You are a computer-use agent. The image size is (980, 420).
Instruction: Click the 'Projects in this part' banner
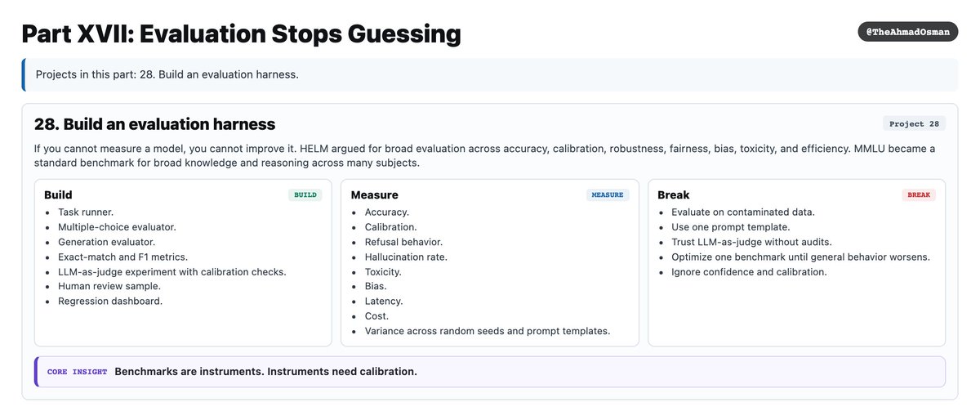(490, 74)
